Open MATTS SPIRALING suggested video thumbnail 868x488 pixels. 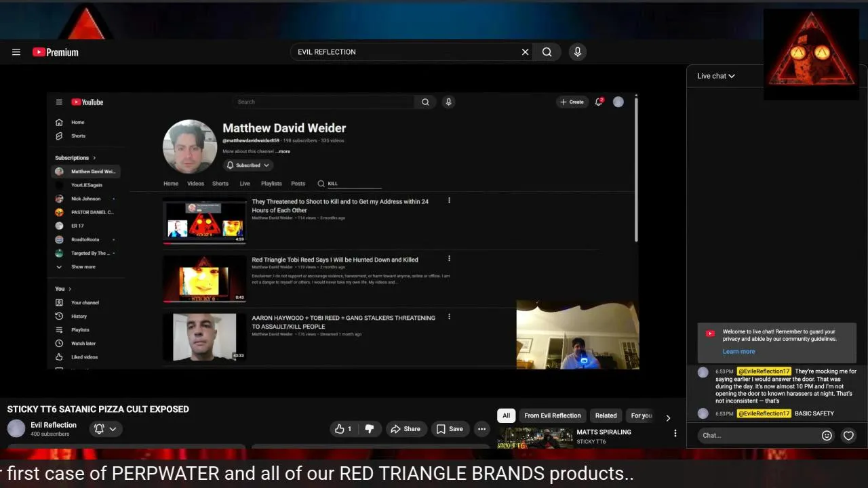(535, 439)
